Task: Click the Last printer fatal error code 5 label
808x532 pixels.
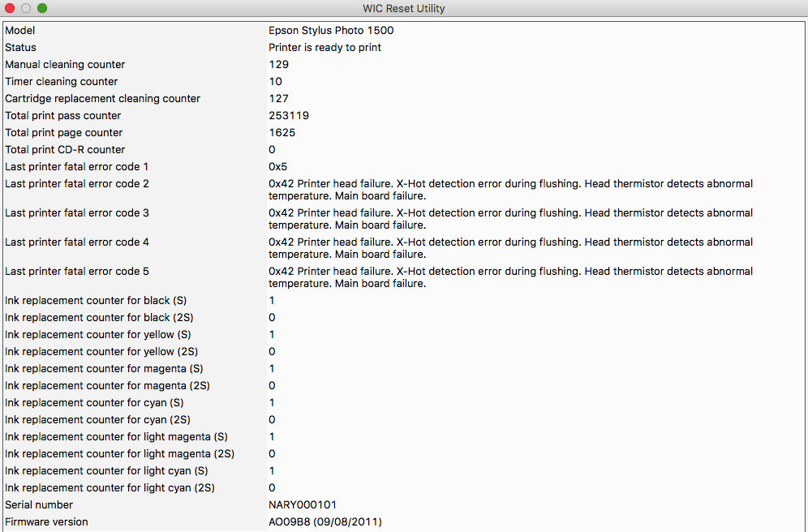Action: [77, 271]
